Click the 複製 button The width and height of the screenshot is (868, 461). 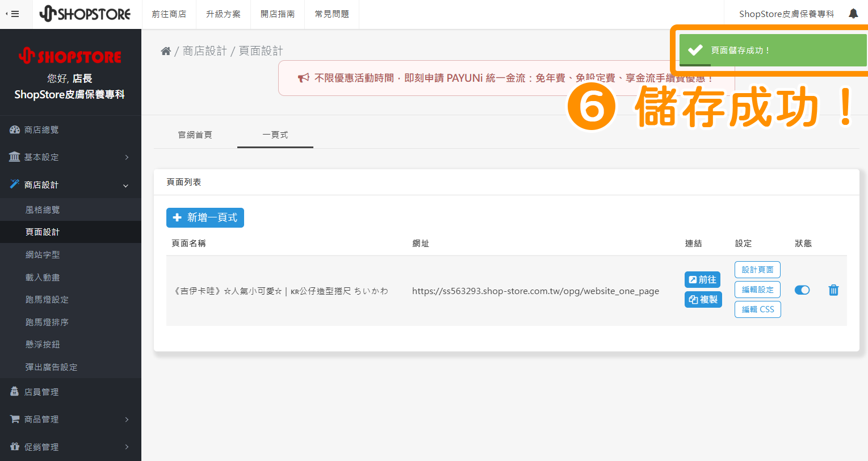[x=703, y=299]
